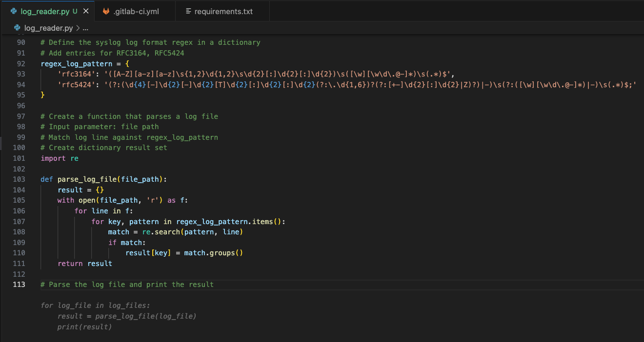The height and width of the screenshot is (342, 644).
Task: Collapse the regex_log_pattern dictionary block
Action: (x=31, y=63)
